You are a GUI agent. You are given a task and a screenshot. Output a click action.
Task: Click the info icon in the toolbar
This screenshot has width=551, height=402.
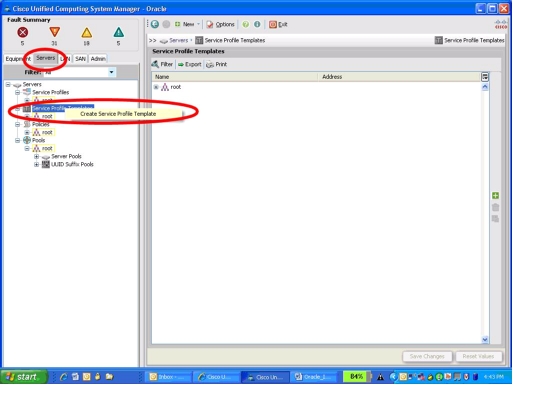point(257,24)
